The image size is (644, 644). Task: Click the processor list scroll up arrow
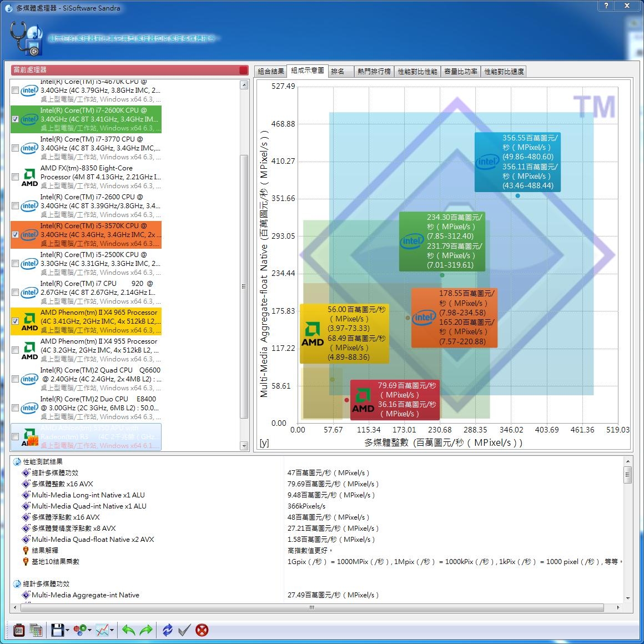(x=244, y=85)
